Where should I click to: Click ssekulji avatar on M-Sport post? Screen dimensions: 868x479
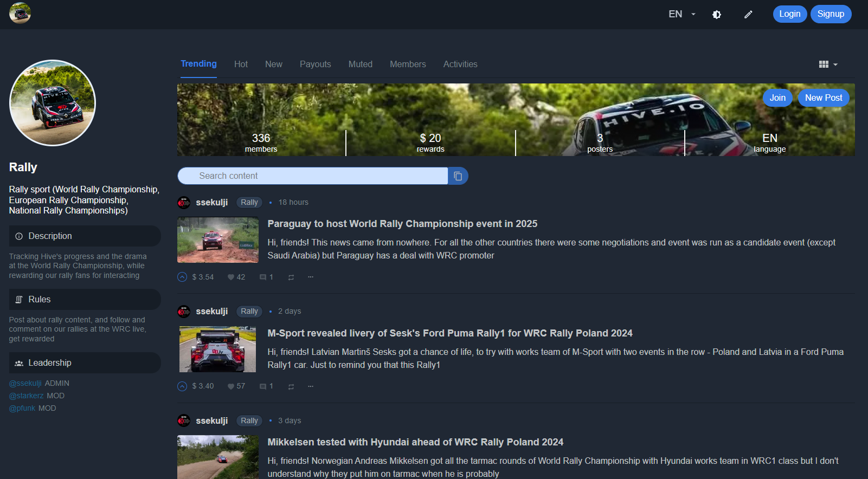coord(184,312)
